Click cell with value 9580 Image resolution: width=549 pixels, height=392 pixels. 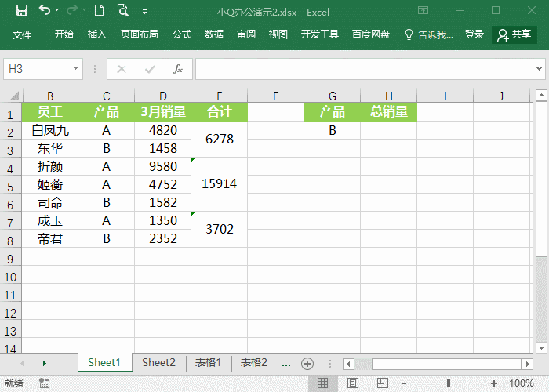pyautogui.click(x=163, y=166)
